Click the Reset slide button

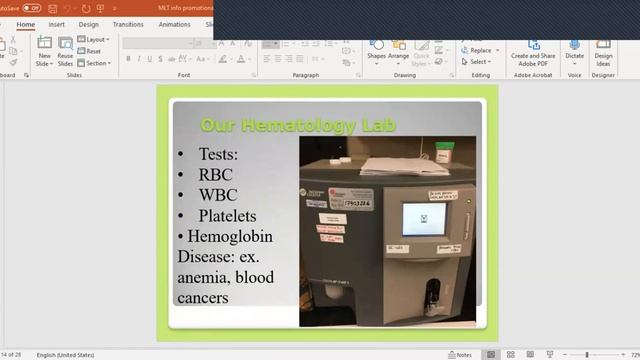(x=89, y=51)
